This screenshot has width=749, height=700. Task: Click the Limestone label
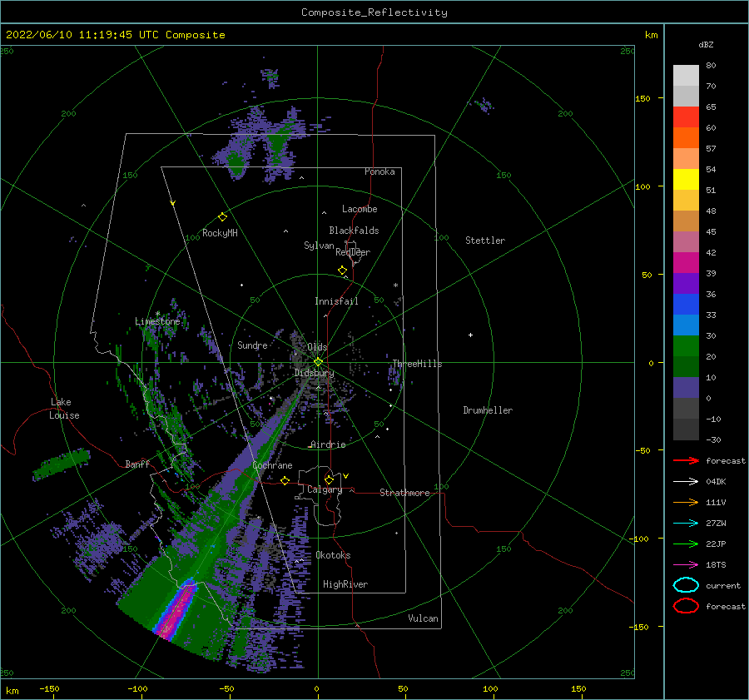[x=157, y=321]
